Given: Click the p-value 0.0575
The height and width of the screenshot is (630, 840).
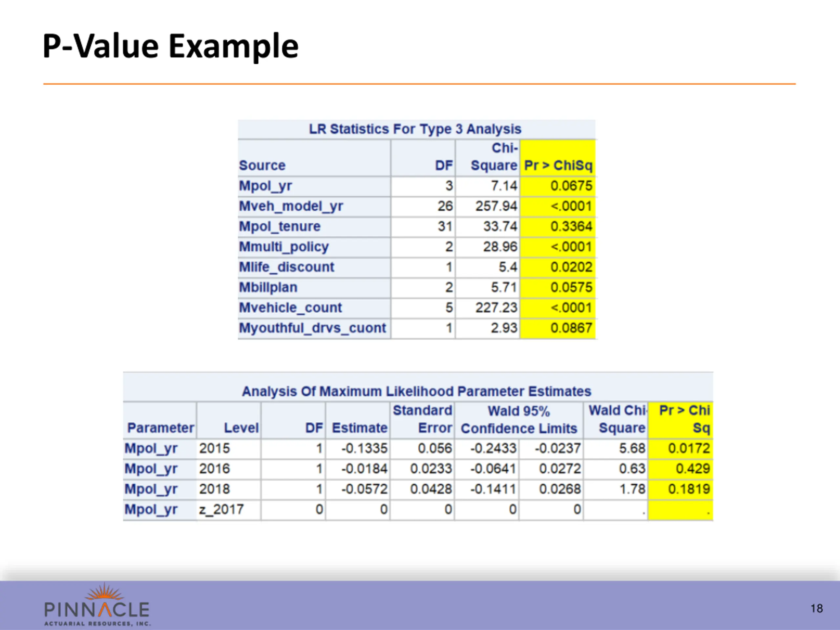Looking at the screenshot, I should [571, 287].
